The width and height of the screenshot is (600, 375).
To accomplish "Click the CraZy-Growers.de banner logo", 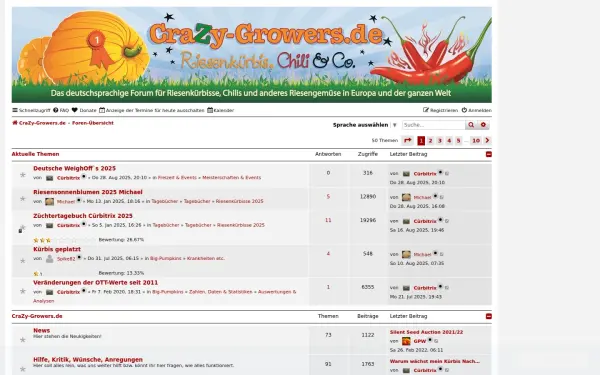I will 251,55.
